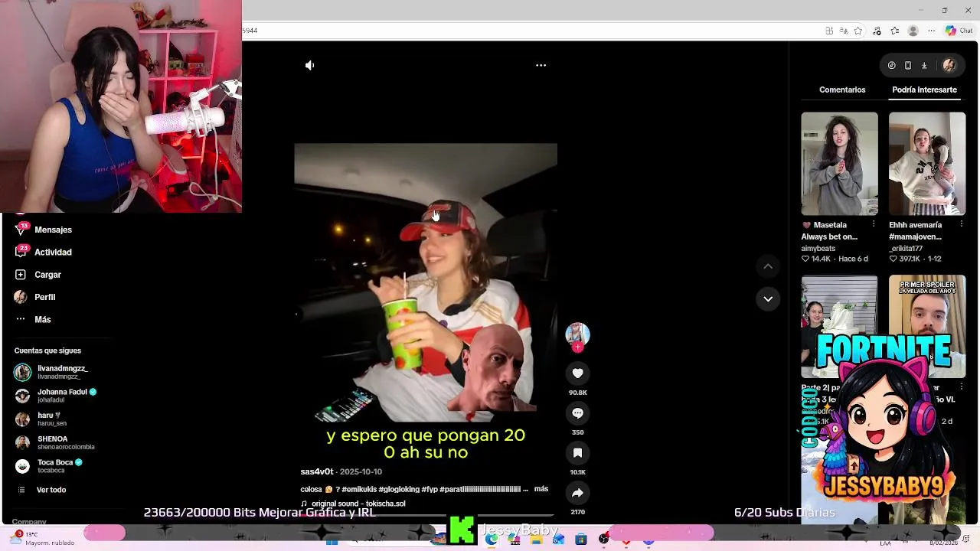
Task: Open the creator's avatar beside the video
Action: click(577, 334)
